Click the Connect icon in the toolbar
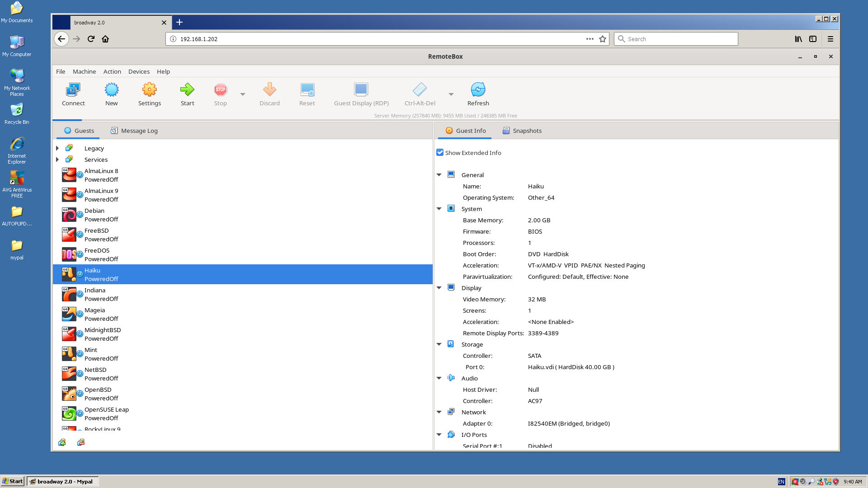This screenshot has width=868, height=488. [73, 94]
